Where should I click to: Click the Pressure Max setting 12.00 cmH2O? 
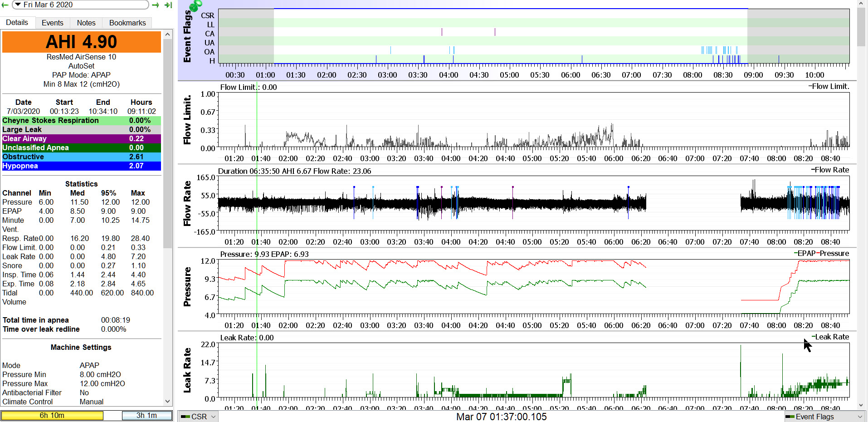[x=102, y=383]
